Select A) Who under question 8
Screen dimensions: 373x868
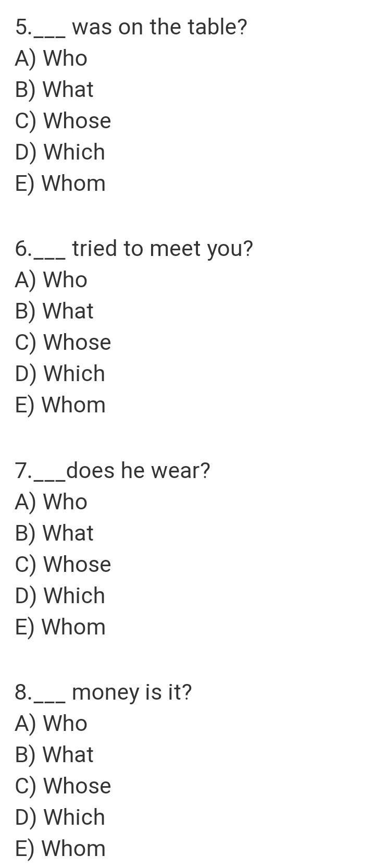51,724
